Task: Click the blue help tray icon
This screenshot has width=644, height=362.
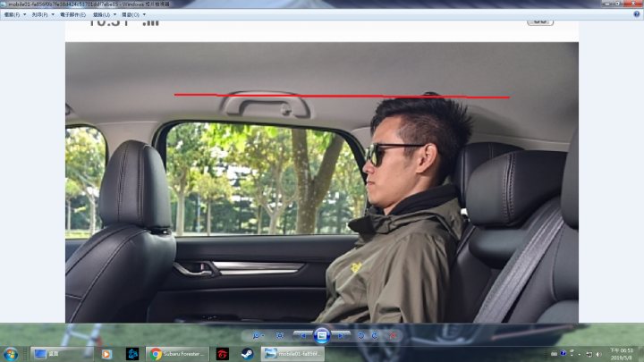Action: (x=563, y=353)
